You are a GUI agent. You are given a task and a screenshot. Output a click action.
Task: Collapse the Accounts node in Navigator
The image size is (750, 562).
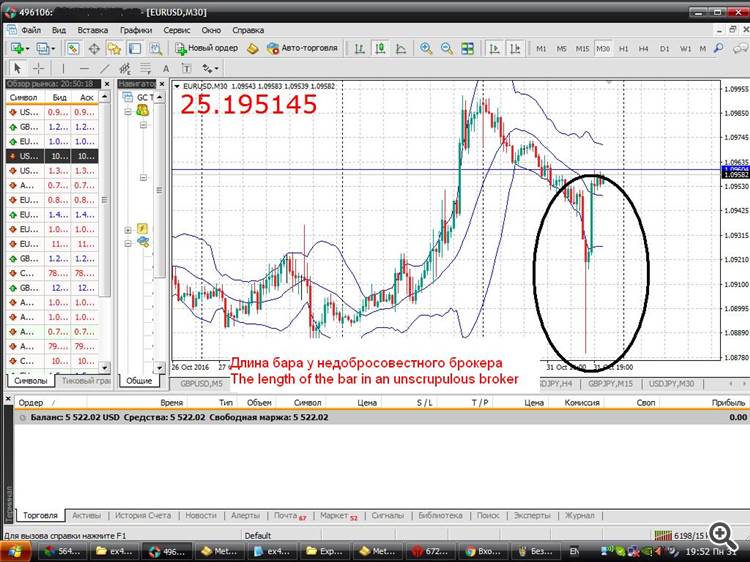128,111
